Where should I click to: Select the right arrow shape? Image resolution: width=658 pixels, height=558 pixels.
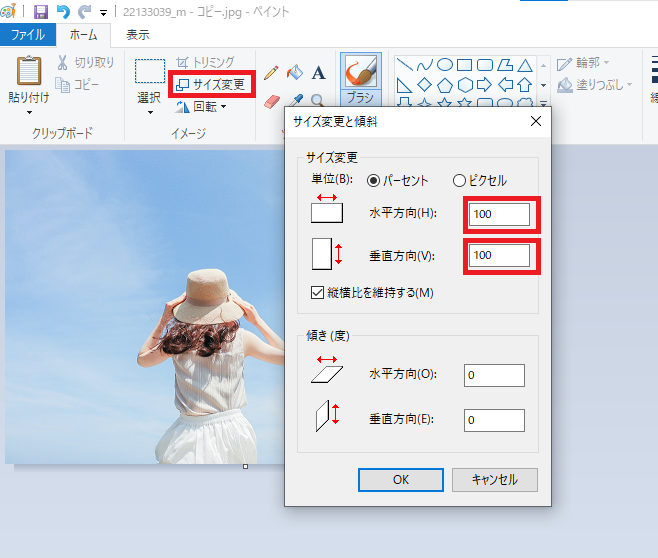point(485,85)
